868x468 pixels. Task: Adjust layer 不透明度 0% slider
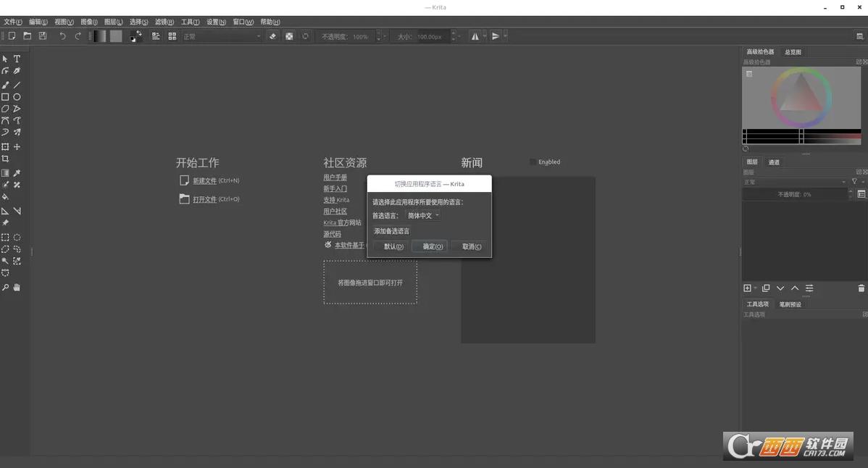pos(794,194)
